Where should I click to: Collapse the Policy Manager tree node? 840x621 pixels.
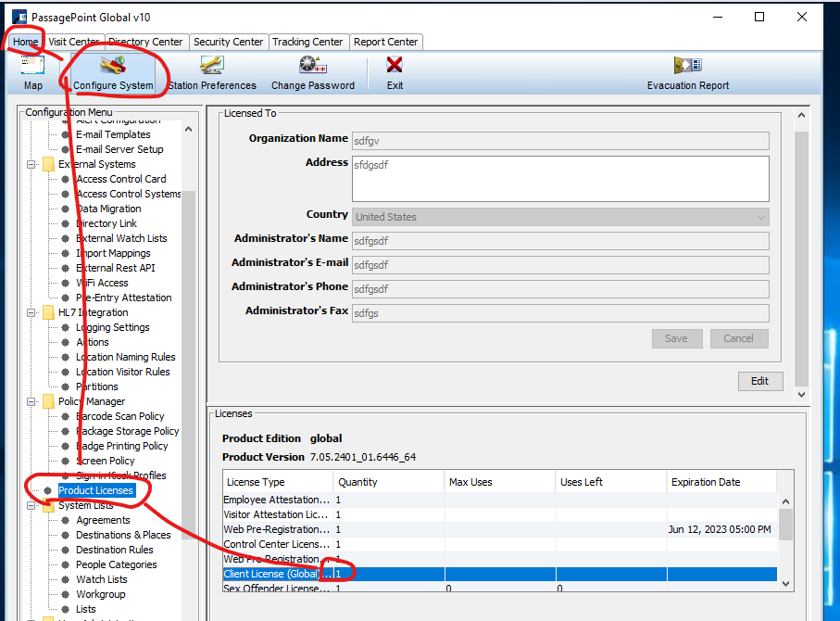[x=31, y=401]
